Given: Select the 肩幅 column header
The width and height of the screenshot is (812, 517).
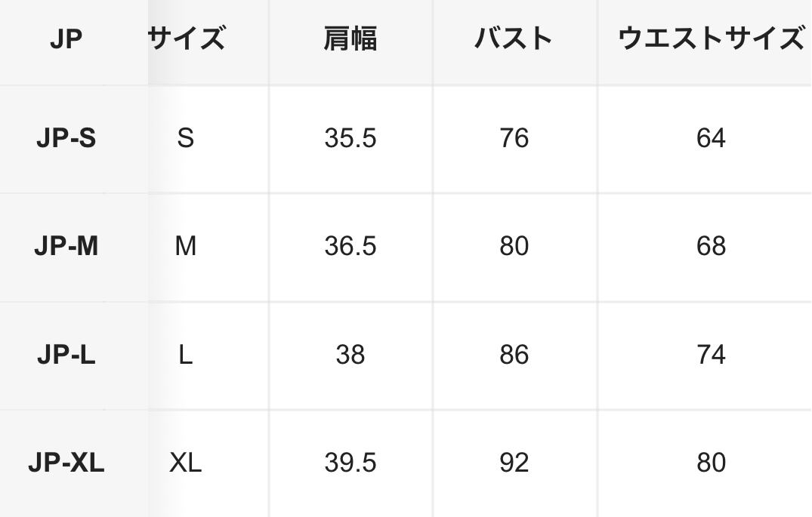Looking at the screenshot, I should (x=350, y=38).
